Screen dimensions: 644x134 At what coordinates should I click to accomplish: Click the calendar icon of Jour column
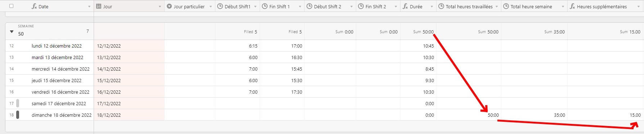[99, 6]
